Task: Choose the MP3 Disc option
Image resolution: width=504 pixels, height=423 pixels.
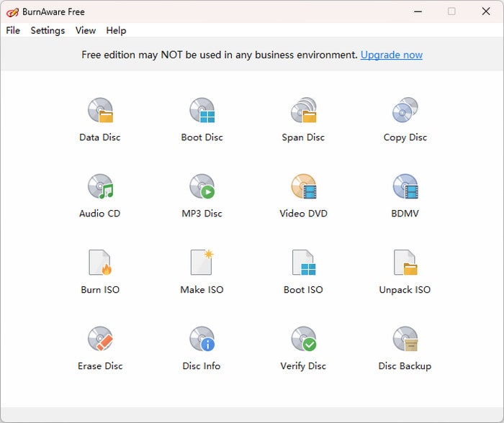Action: point(202,188)
